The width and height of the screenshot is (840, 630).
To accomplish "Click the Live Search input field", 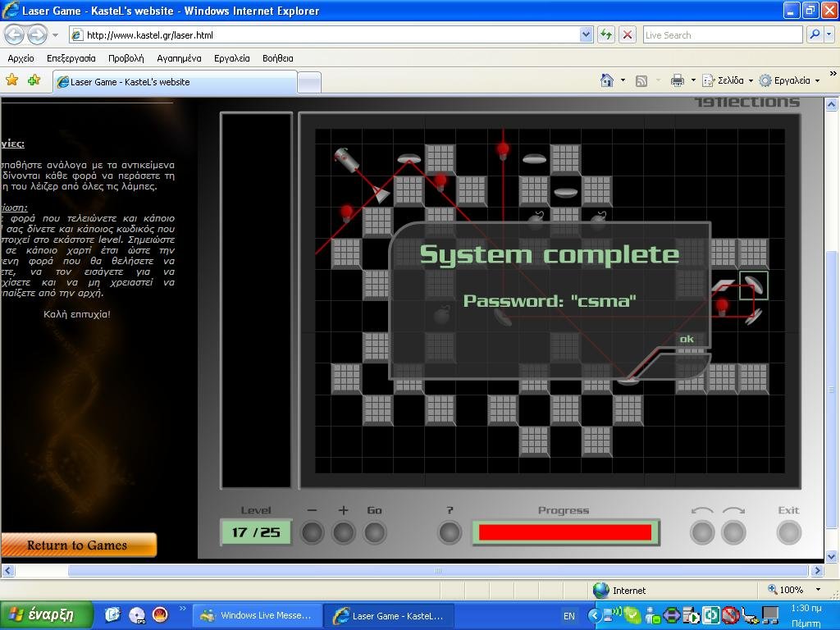I will (x=722, y=34).
